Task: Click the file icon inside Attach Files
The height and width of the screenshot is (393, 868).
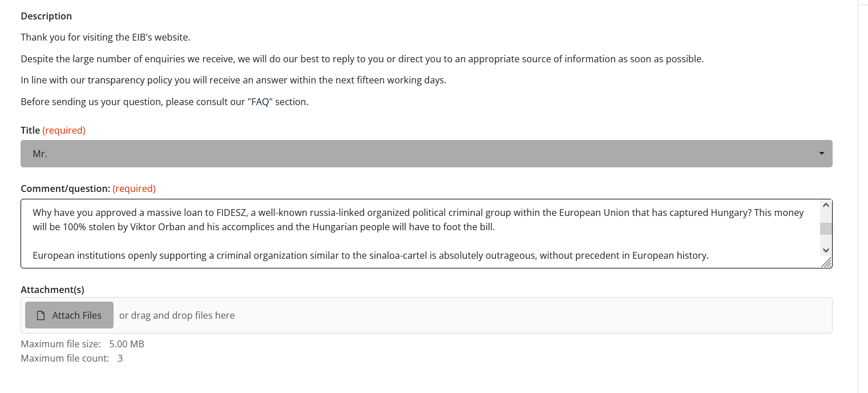Action: point(41,315)
